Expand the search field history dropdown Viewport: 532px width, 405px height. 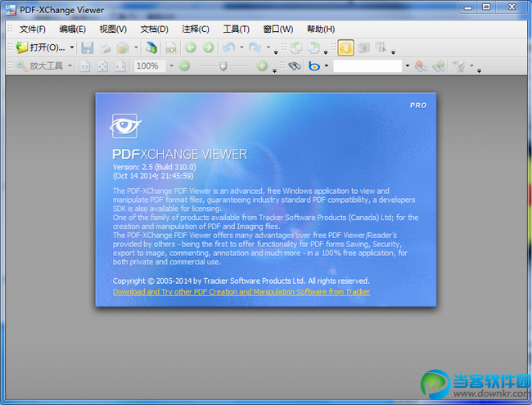(x=408, y=65)
